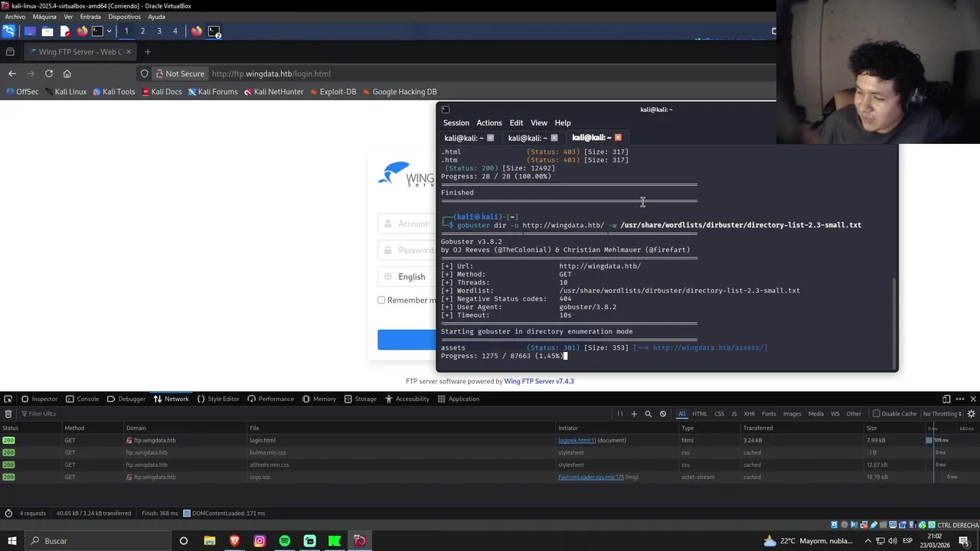980x551 pixels.
Task: Pause network recording in devtools
Action: pyautogui.click(x=620, y=414)
